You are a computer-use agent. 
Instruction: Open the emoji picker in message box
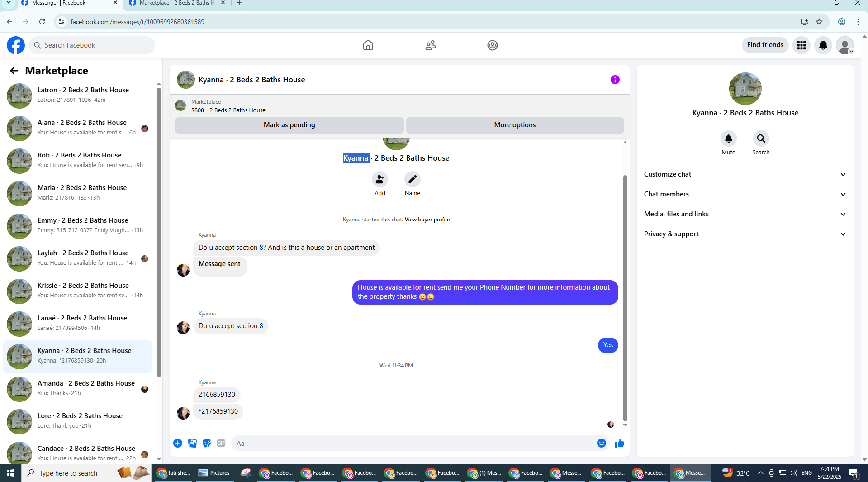602,443
